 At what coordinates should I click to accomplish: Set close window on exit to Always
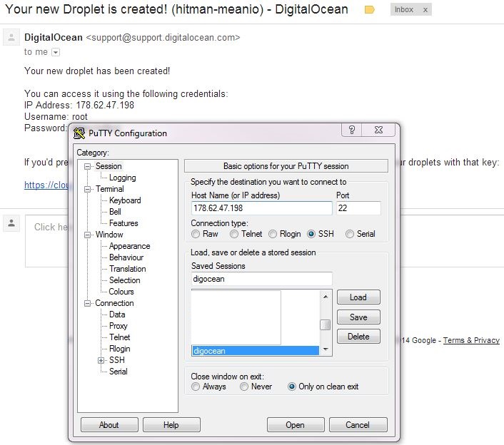[196, 387]
